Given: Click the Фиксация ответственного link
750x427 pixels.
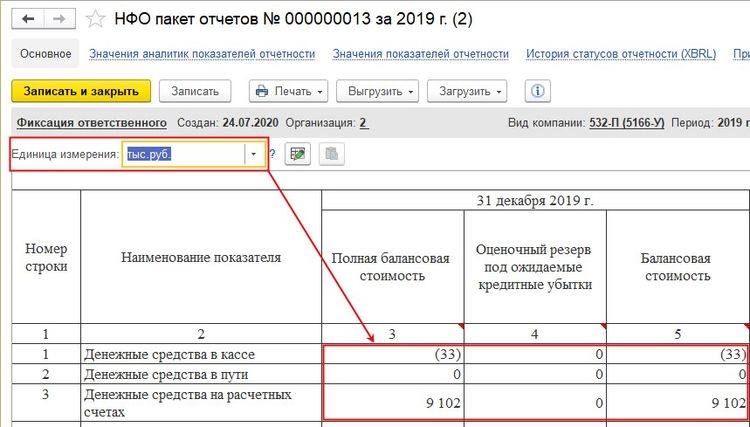Looking at the screenshot, I should point(92,123).
